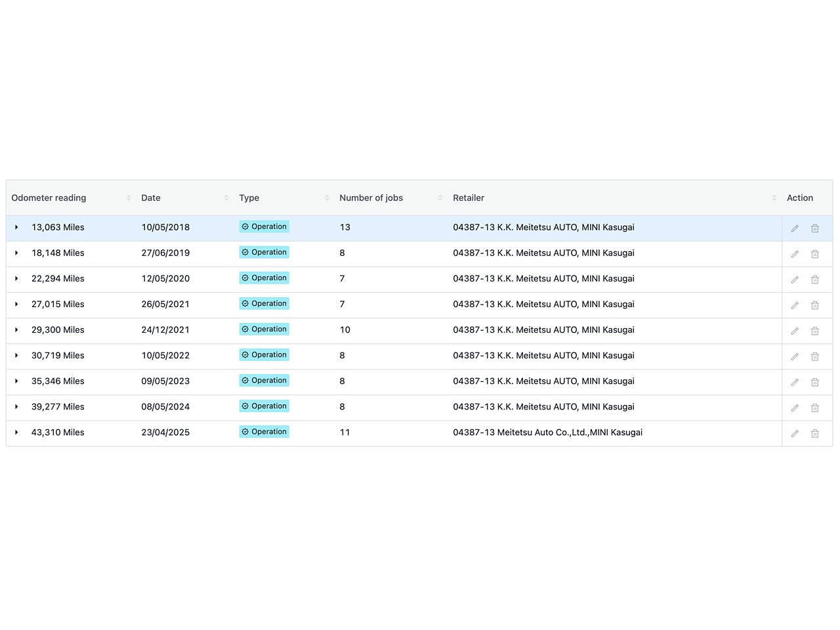Expand the 35,346 Miles row

pos(16,381)
